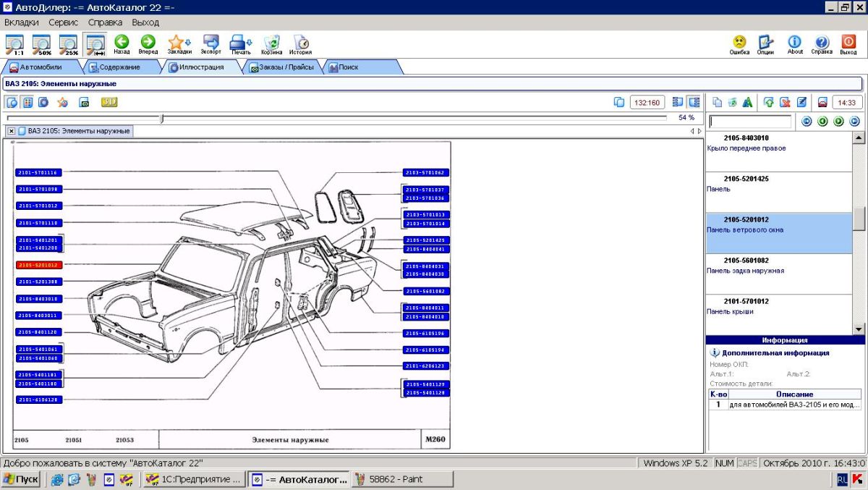Go back with the Назад arrow
868x490 pixels.
122,44
